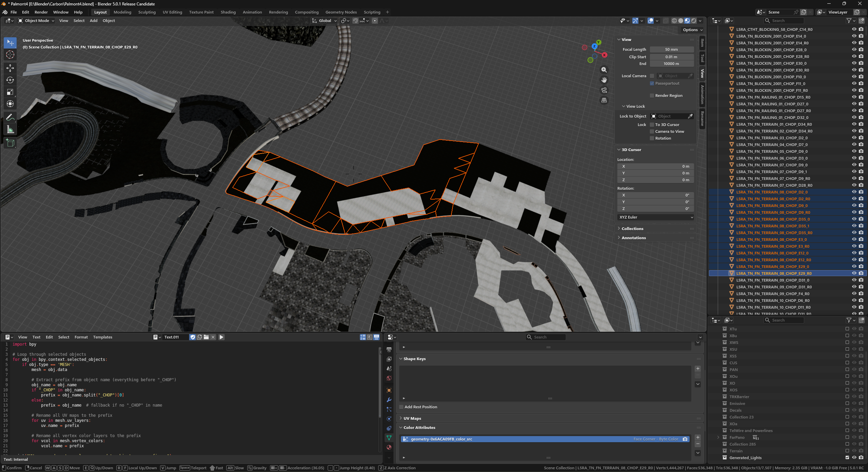868x472 pixels.
Task: Open the Templates menu in text editor
Action: pos(102,337)
